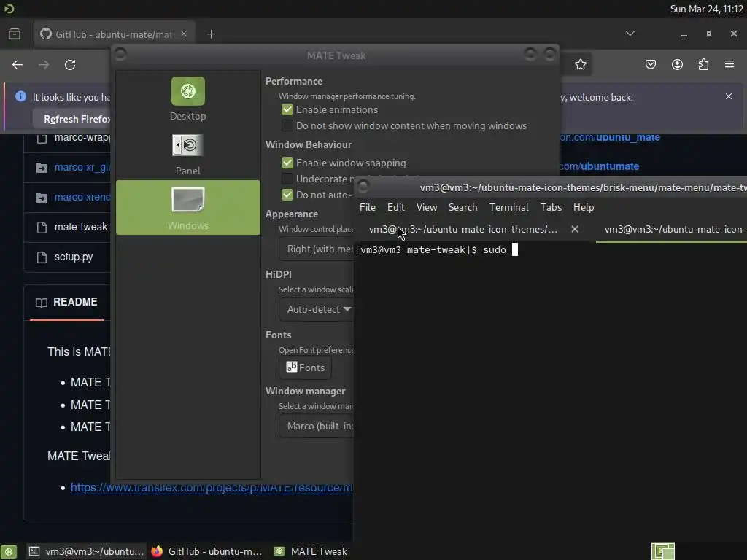Close the GitHub ubuntu-mate tab

[184, 34]
